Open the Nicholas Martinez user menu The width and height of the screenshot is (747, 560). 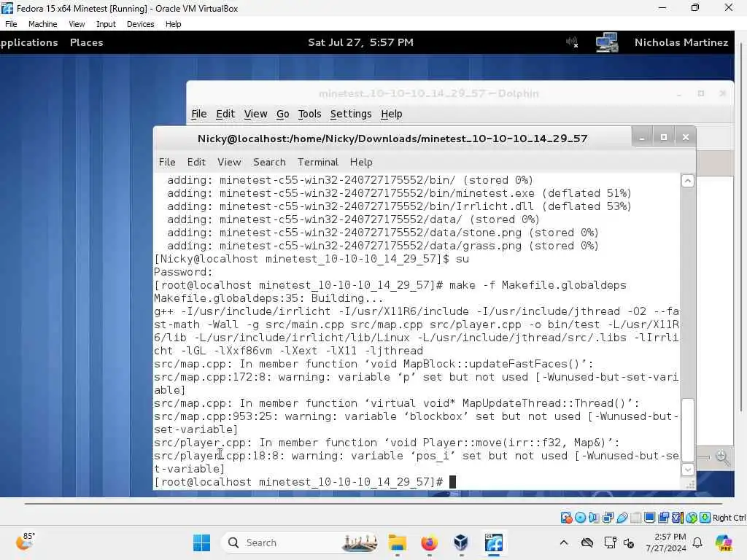681,42
